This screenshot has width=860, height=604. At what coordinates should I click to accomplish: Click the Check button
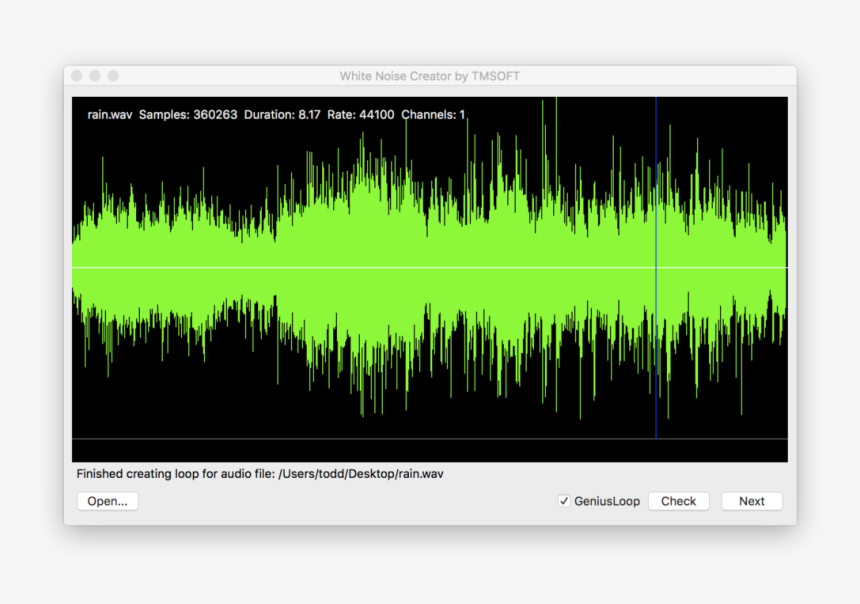(678, 501)
